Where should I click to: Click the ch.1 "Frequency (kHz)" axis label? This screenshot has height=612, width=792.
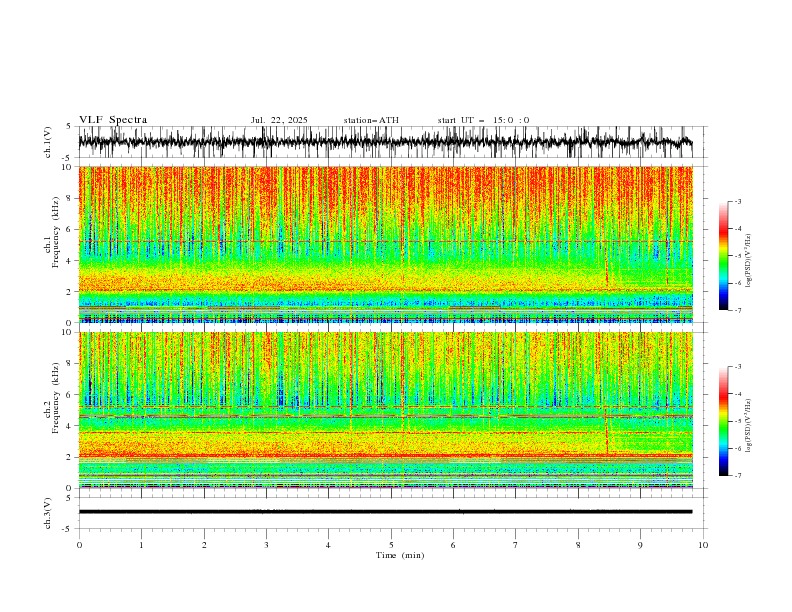56,233
